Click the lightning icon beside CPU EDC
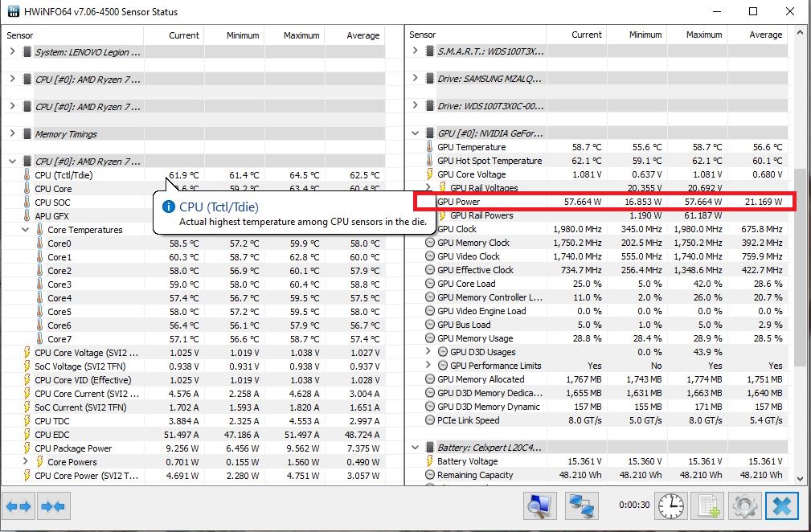811x532 pixels. tap(27, 434)
